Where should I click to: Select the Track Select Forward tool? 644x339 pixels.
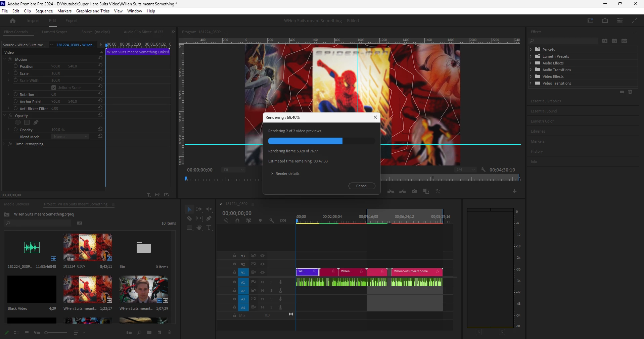199,209
